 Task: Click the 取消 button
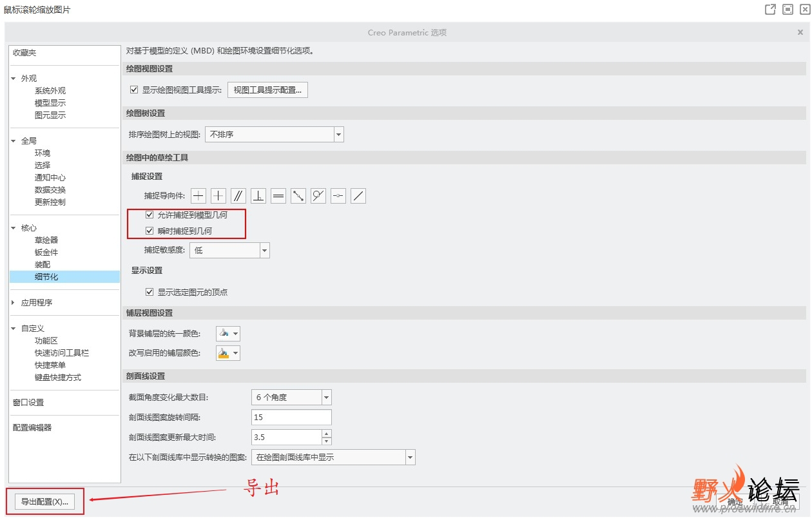(780, 502)
